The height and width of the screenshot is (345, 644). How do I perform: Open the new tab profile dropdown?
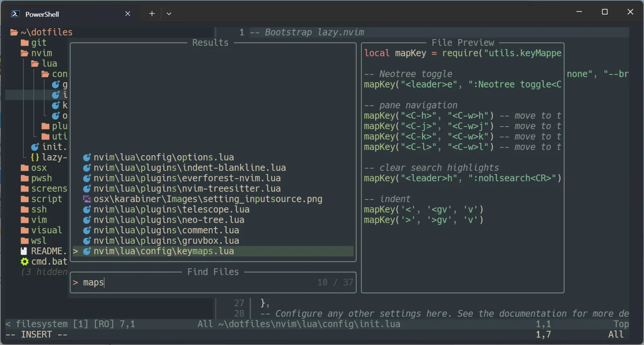[169, 14]
